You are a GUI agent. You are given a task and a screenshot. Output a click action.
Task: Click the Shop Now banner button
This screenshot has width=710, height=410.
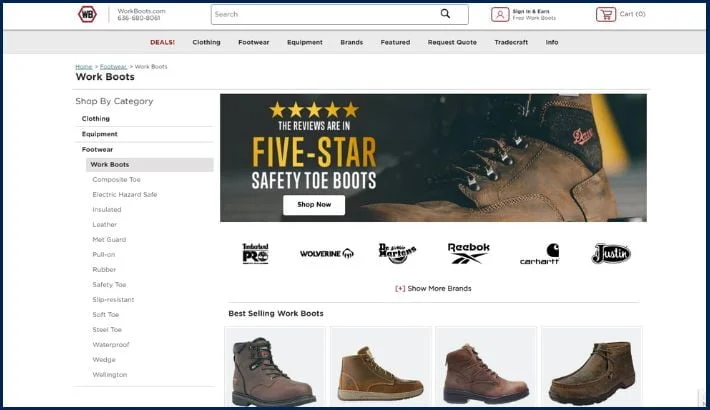tap(314, 205)
